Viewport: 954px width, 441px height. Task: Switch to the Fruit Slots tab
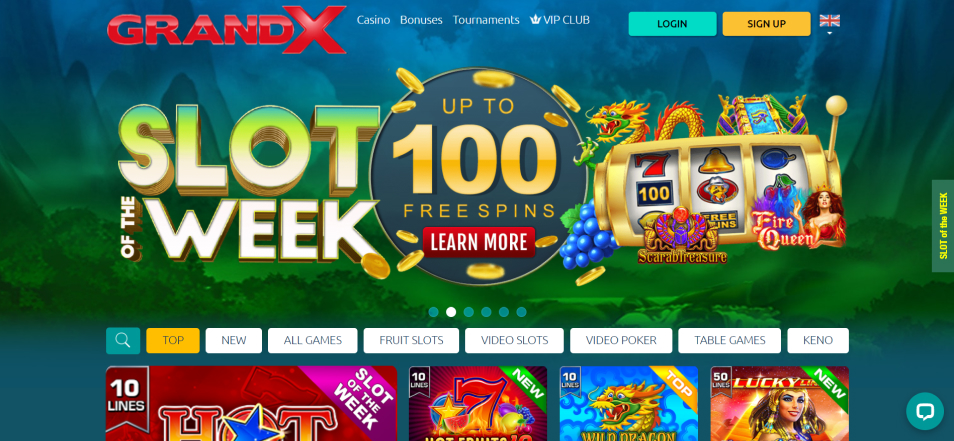click(411, 341)
